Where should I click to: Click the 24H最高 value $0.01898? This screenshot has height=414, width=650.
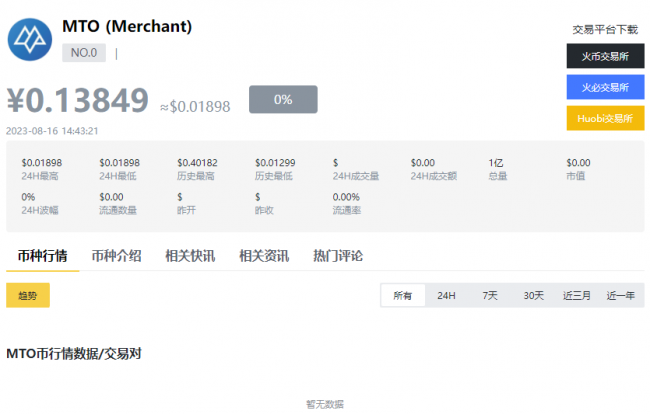pos(42,162)
